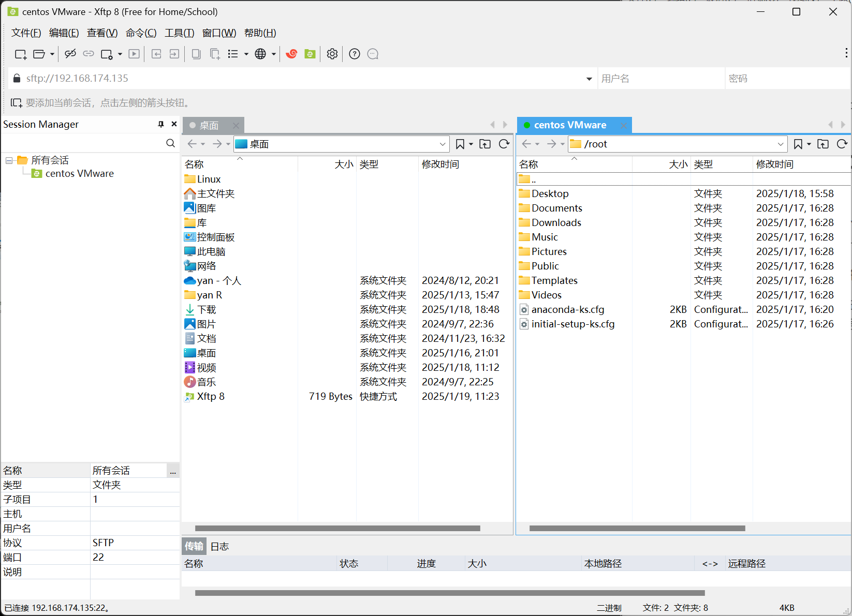Expand the session properties dropdown arrow
Viewport: 852px width, 616px height.
tap(120, 54)
